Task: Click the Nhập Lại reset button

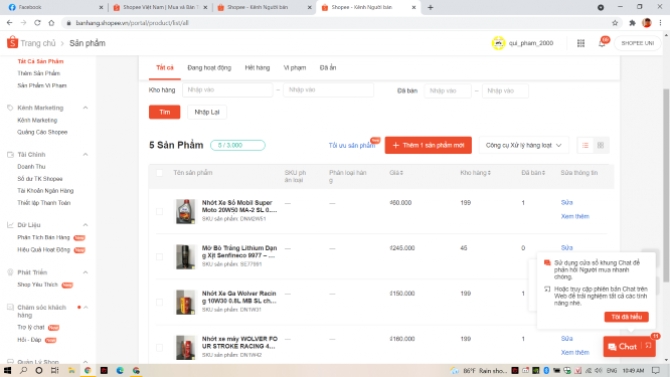Action: click(207, 112)
